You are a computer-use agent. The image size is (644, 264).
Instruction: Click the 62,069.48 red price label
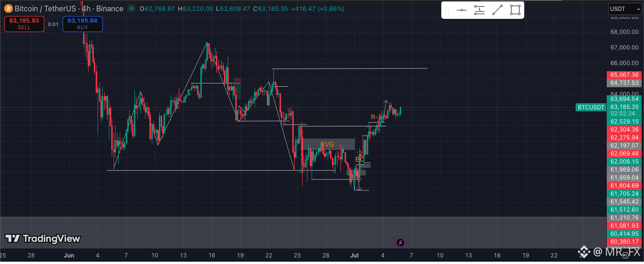(x=624, y=154)
